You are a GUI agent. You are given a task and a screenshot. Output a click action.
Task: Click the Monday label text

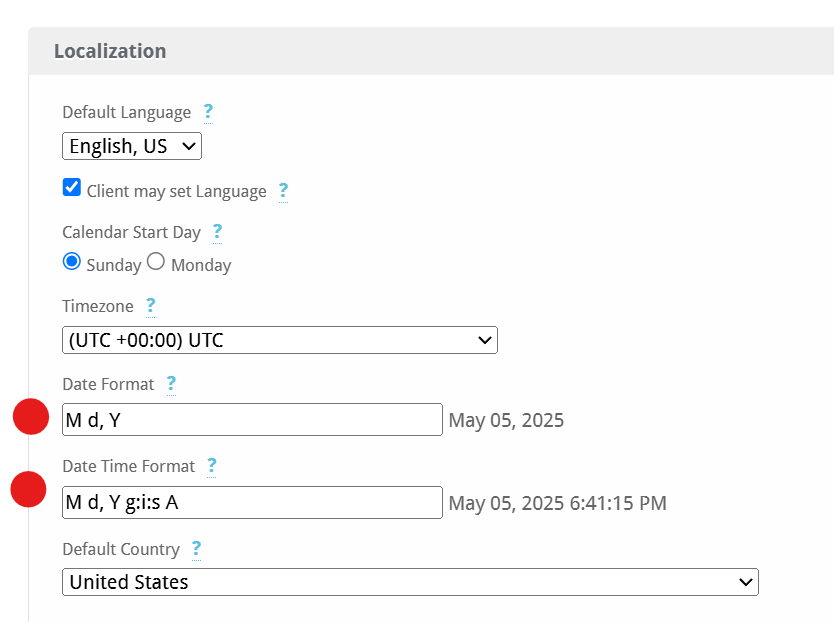tap(201, 265)
